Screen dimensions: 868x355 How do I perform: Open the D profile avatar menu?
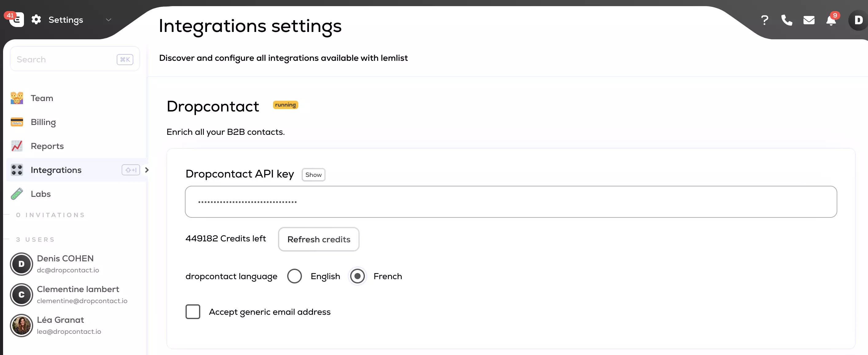pyautogui.click(x=858, y=20)
